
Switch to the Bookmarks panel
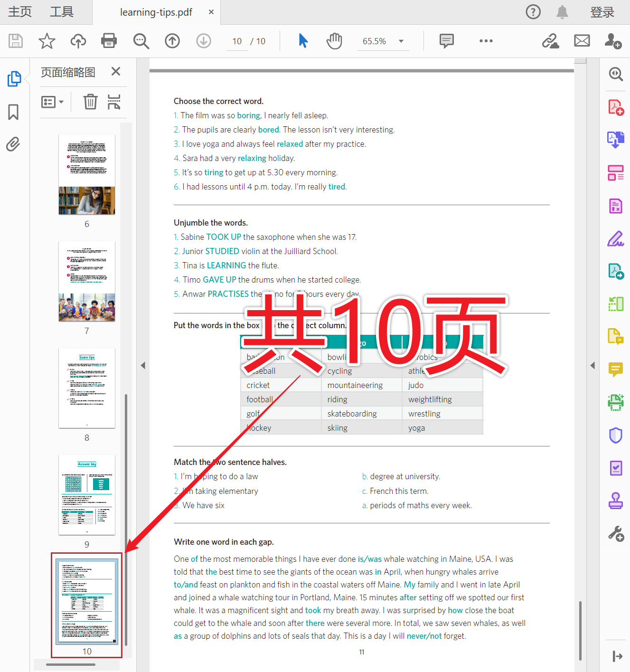[13, 112]
